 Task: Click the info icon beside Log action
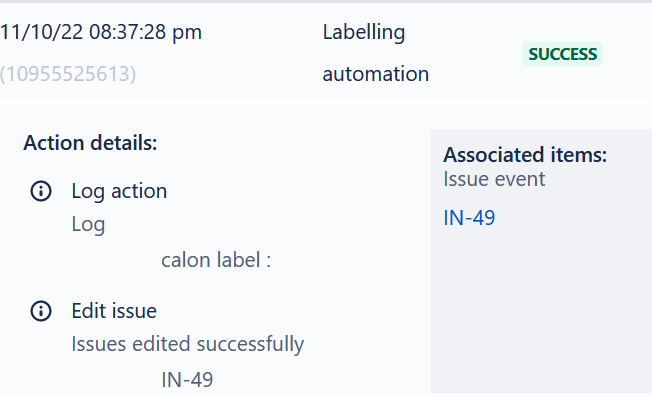(x=41, y=191)
